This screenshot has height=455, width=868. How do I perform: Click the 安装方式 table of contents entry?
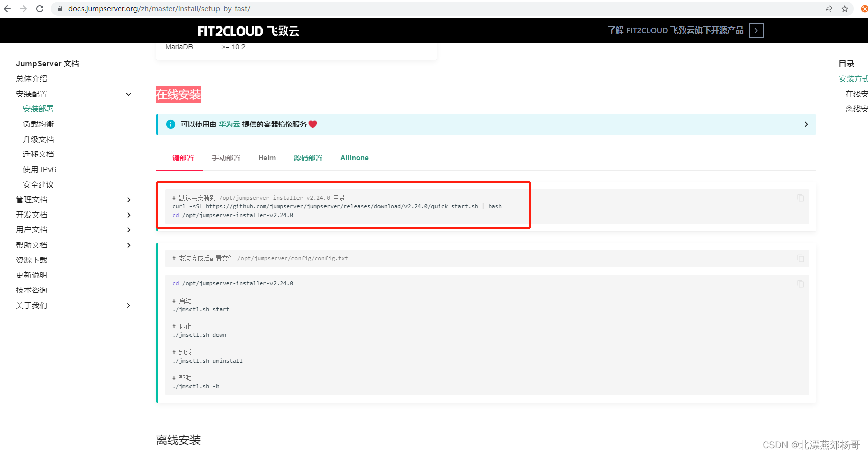[x=853, y=79]
